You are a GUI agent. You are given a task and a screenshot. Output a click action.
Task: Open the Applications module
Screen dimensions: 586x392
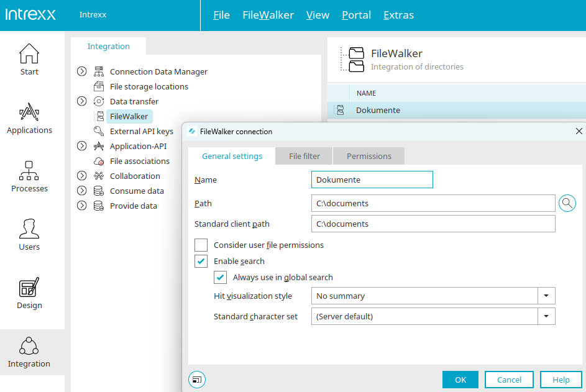pyautogui.click(x=29, y=118)
